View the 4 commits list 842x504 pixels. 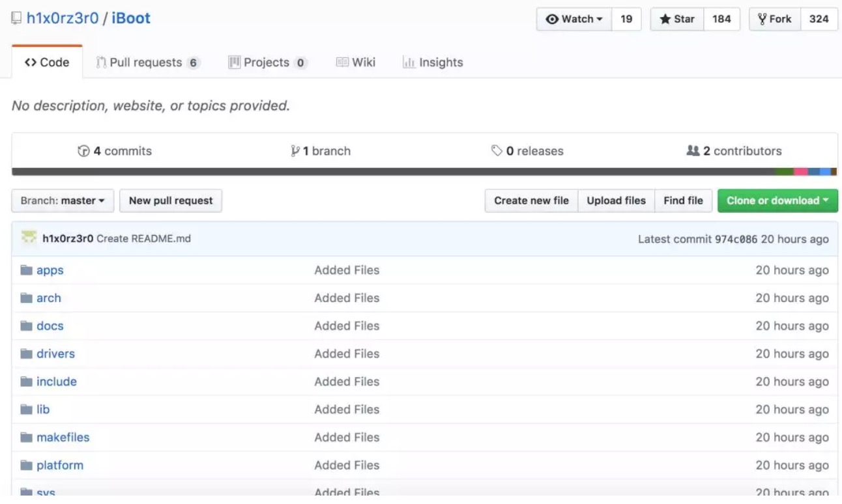[115, 151]
